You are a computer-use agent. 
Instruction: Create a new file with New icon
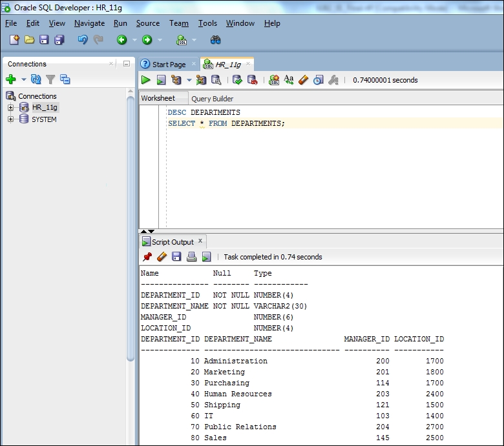pyautogui.click(x=14, y=40)
